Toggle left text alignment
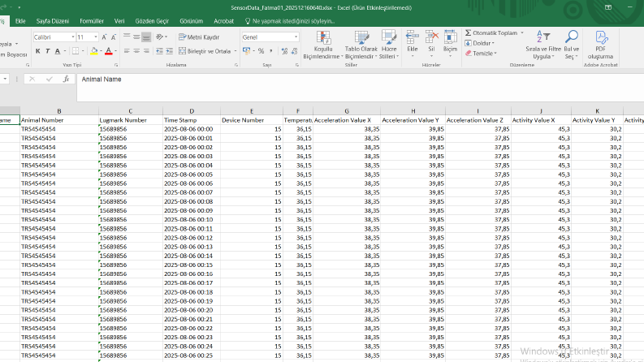 [x=127, y=51]
